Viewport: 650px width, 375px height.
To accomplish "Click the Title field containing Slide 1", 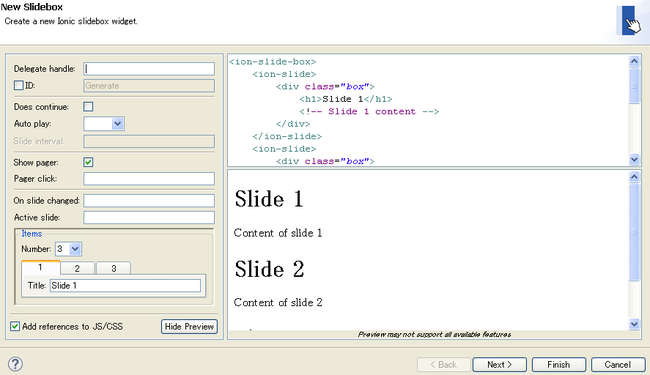I will (x=125, y=285).
